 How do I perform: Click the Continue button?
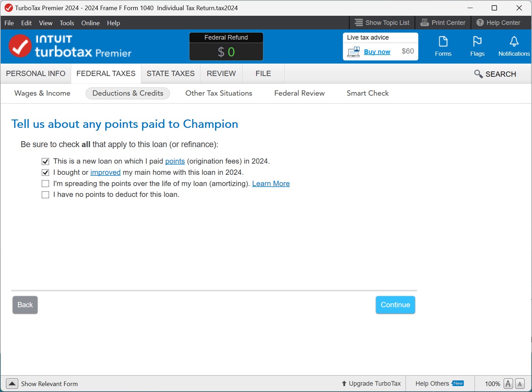click(395, 305)
